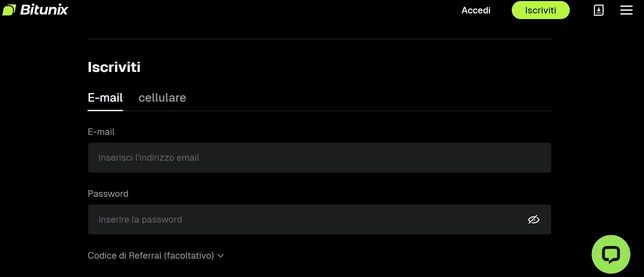Click the Bitunix logo

pos(35,10)
